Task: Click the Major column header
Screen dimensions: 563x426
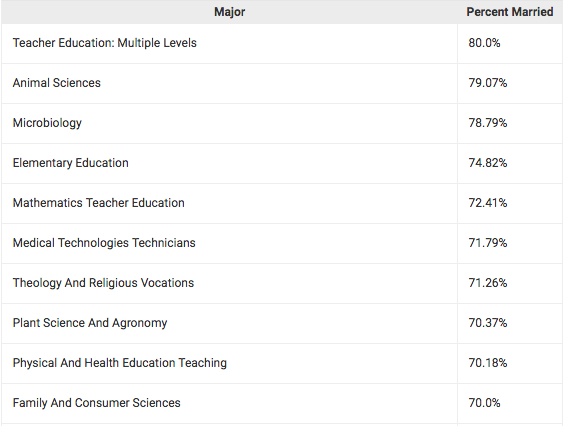Action: coord(229,12)
